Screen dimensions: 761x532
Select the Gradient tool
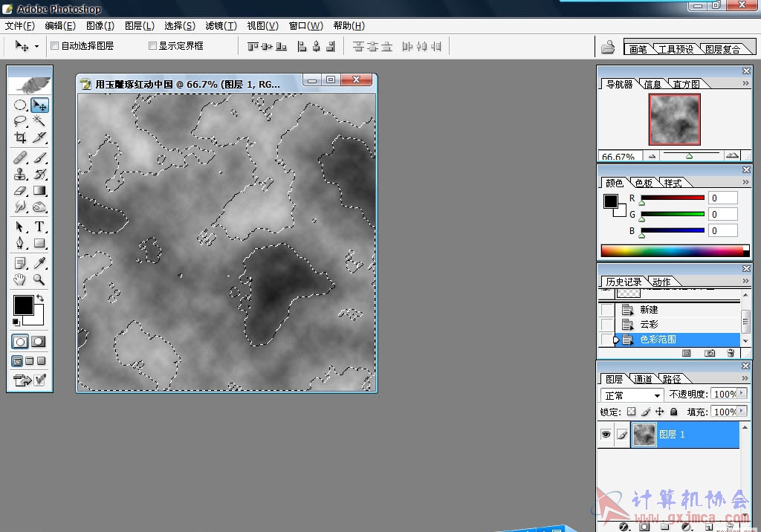pos(39,190)
